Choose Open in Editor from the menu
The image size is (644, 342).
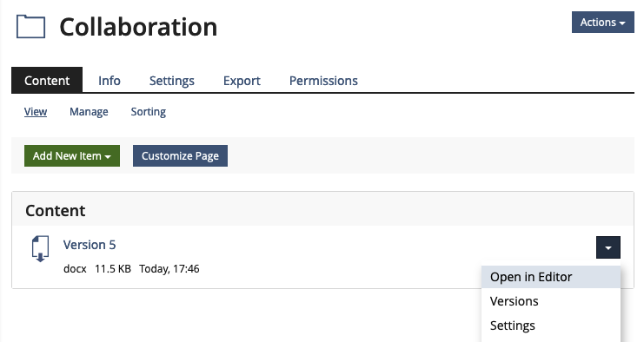click(x=551, y=277)
